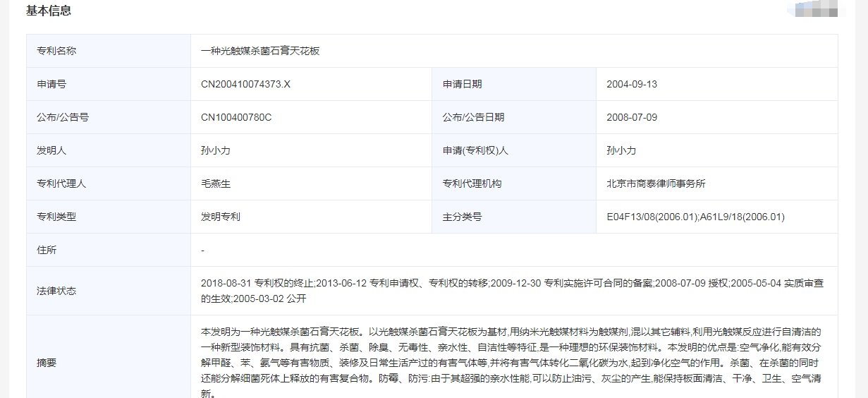The height and width of the screenshot is (398, 868).
Task: Click the applicant name beside 申请(专利权)人
Action: (x=621, y=150)
